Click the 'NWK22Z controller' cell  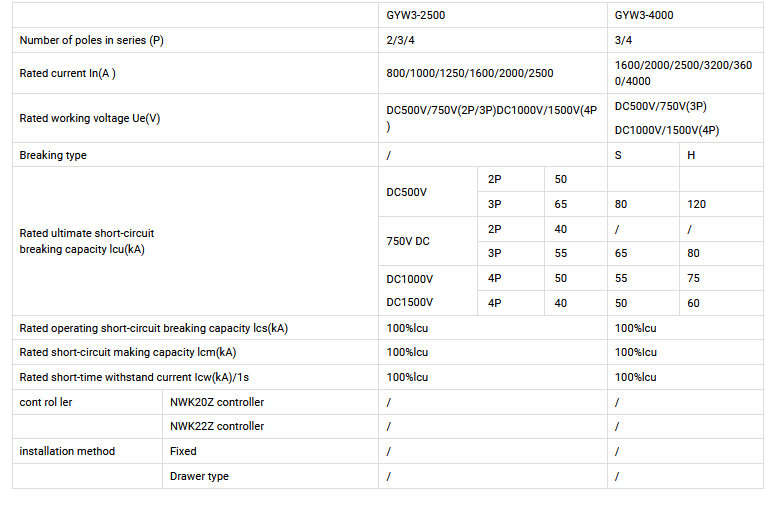point(217,426)
